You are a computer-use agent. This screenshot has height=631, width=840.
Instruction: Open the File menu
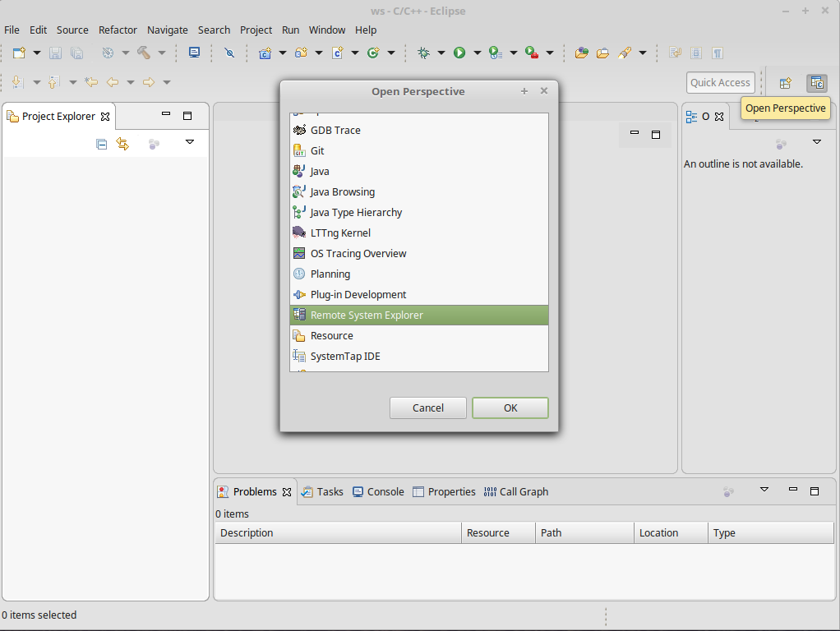tap(12, 30)
